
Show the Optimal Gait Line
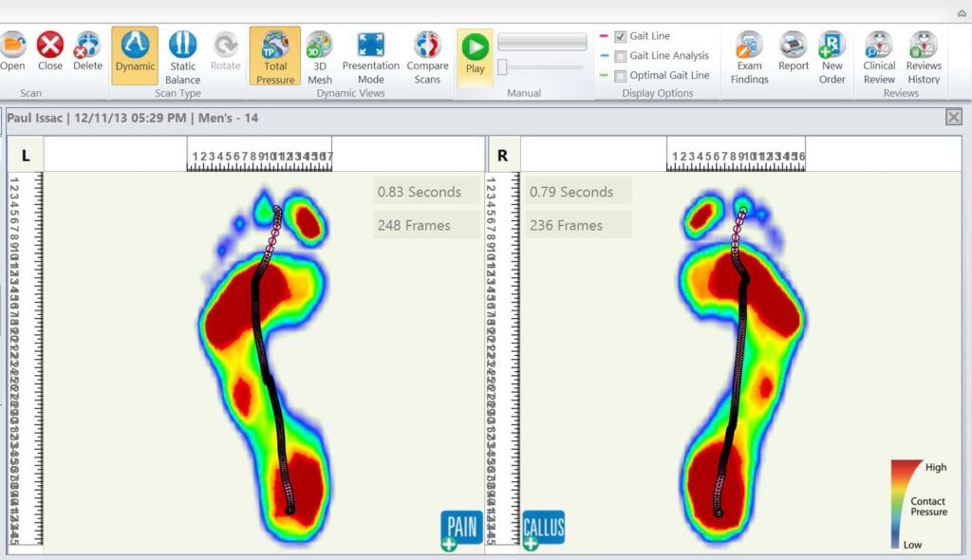pos(620,75)
